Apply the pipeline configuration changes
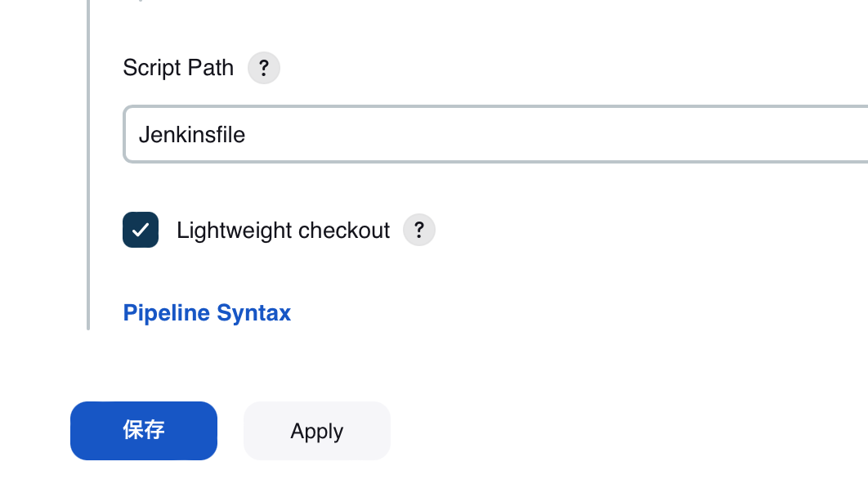868x502 pixels. point(317,431)
